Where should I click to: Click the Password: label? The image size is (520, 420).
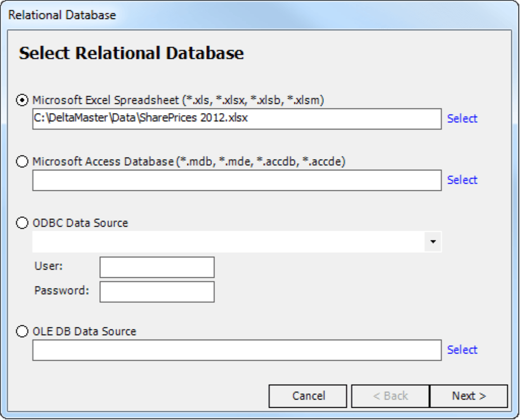point(62,291)
